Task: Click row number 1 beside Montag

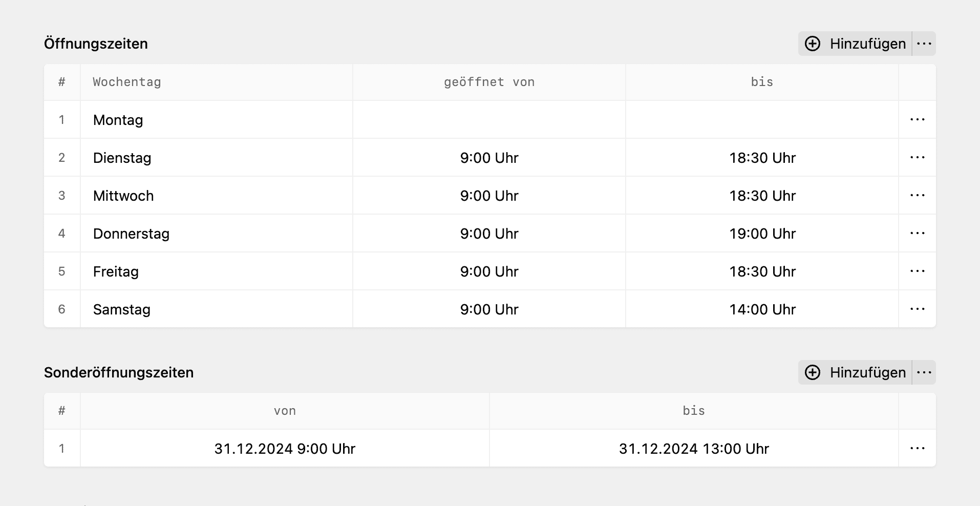Action: coord(62,120)
